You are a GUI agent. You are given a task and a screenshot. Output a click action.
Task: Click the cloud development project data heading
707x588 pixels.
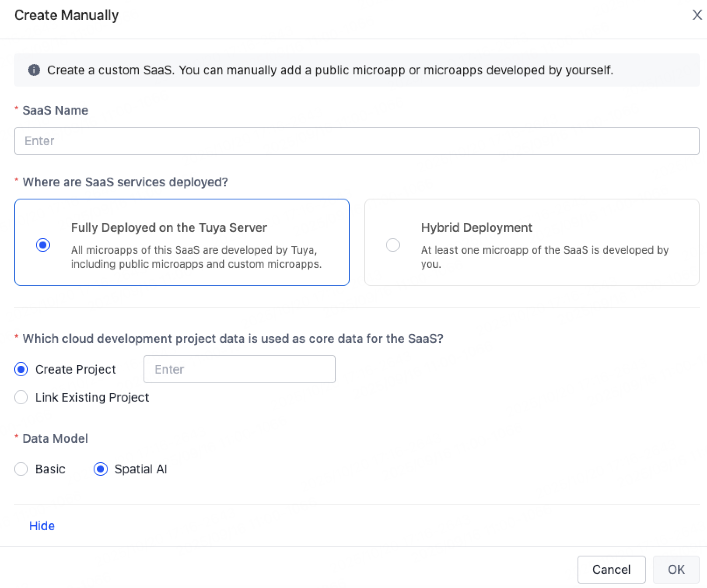pyautogui.click(x=228, y=339)
